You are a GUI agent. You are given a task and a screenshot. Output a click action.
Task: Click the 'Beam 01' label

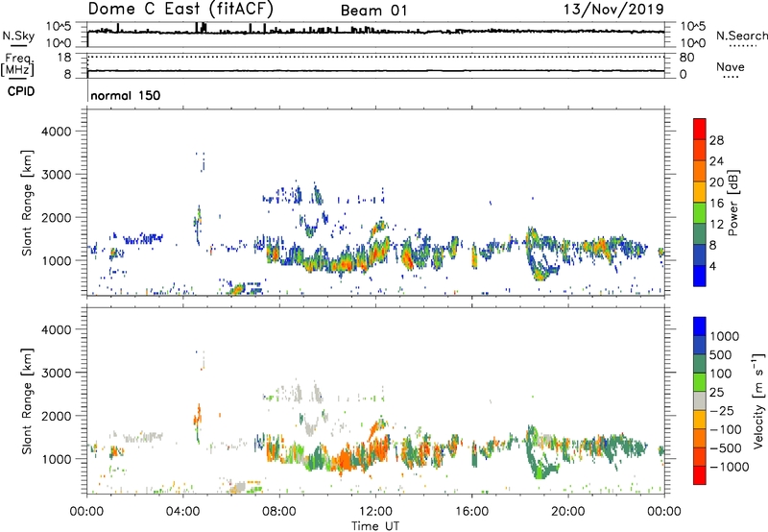tap(373, 11)
